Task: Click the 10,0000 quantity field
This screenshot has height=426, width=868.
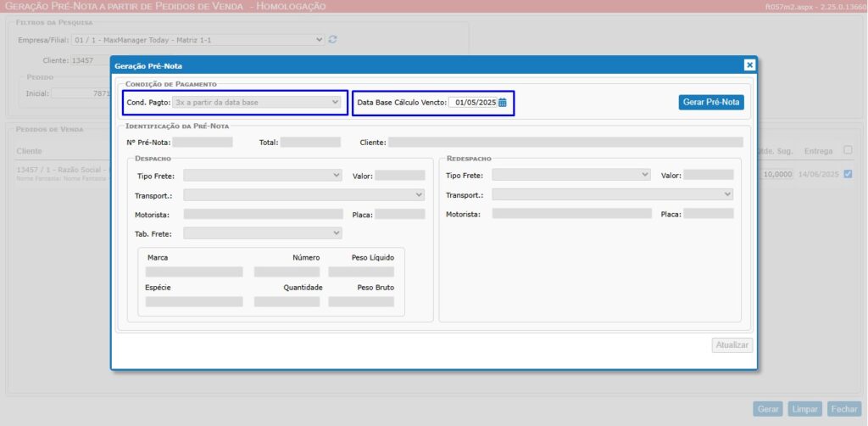Action: click(x=776, y=174)
